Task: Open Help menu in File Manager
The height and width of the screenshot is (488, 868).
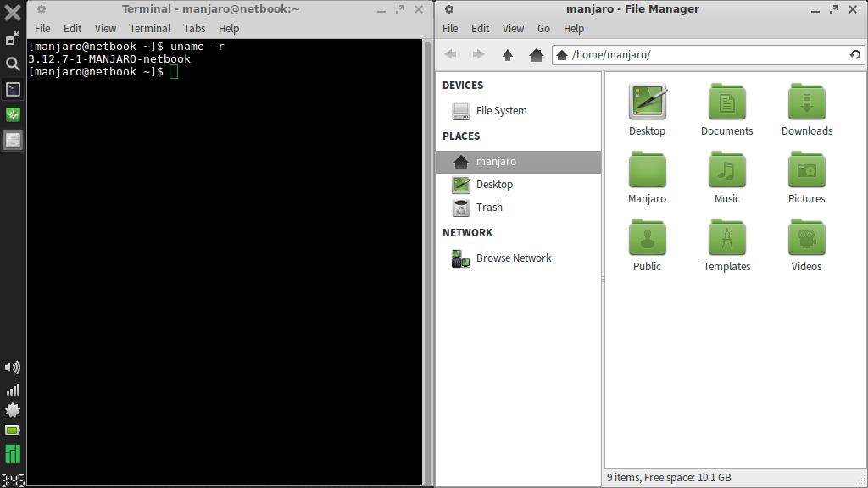Action: pos(574,28)
